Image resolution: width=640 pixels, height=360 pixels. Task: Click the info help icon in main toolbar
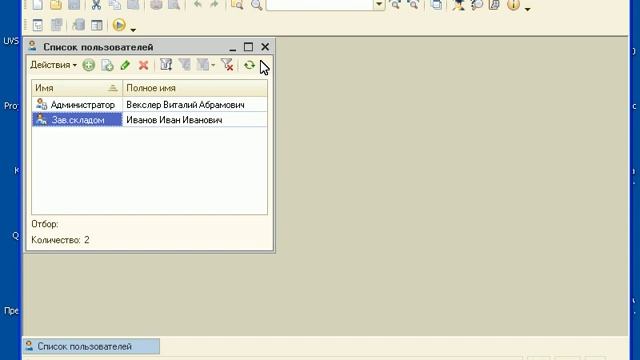point(513,4)
